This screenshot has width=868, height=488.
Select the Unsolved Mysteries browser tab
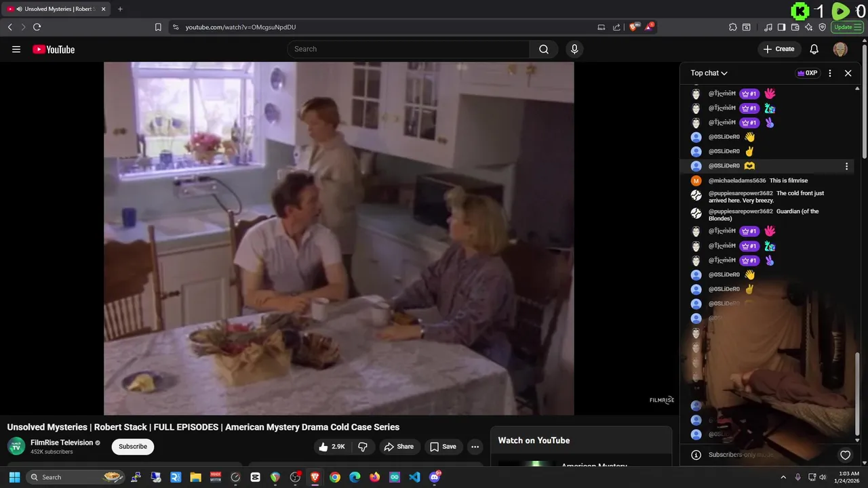[57, 9]
